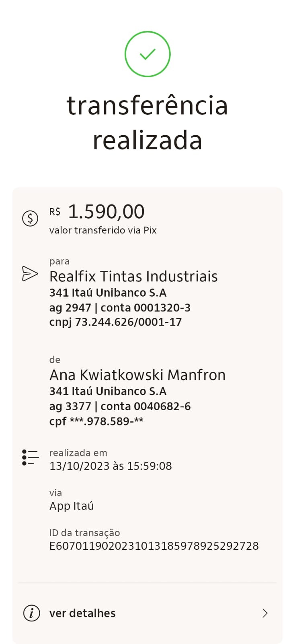Select sender name Ana Kwiatkowski Manfron
The width and height of the screenshot is (295, 644).
[x=137, y=375]
